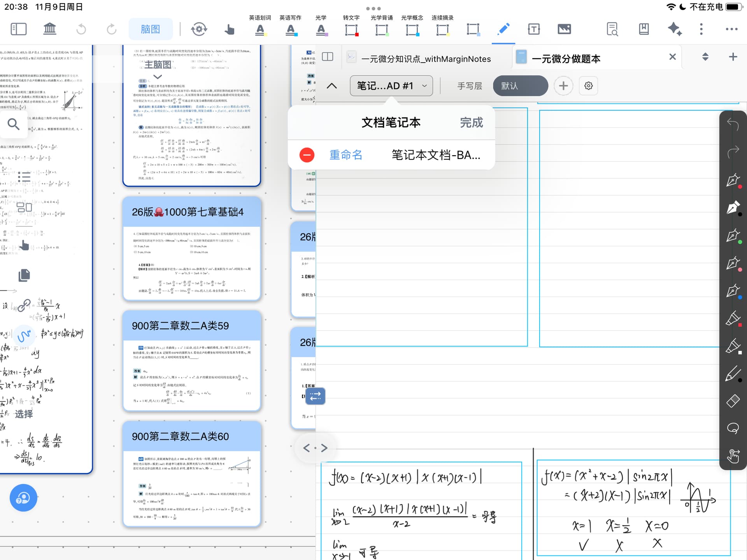
Task: Toggle the left sidebar panel icon
Action: click(x=18, y=29)
